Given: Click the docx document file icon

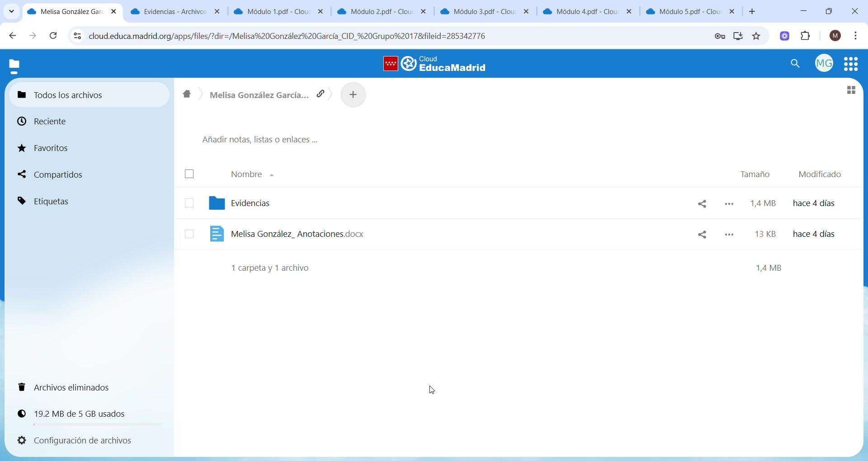Looking at the screenshot, I should tap(217, 234).
